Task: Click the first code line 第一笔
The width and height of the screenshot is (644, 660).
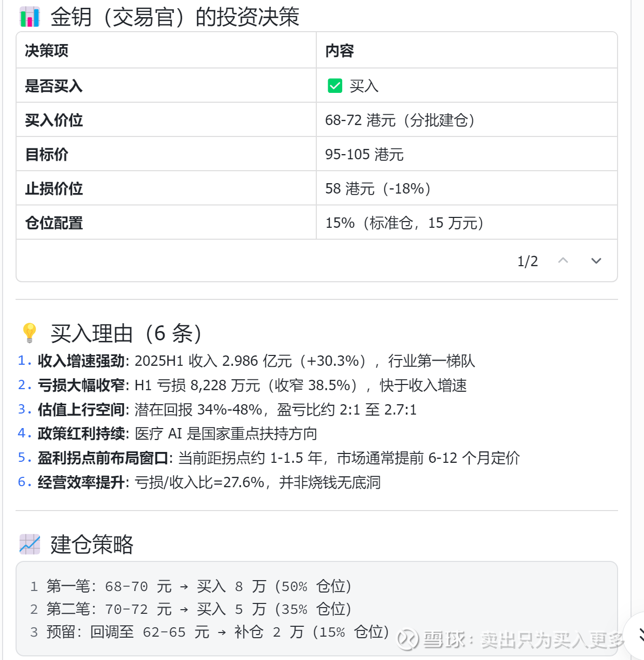Action: pyautogui.click(x=191, y=586)
